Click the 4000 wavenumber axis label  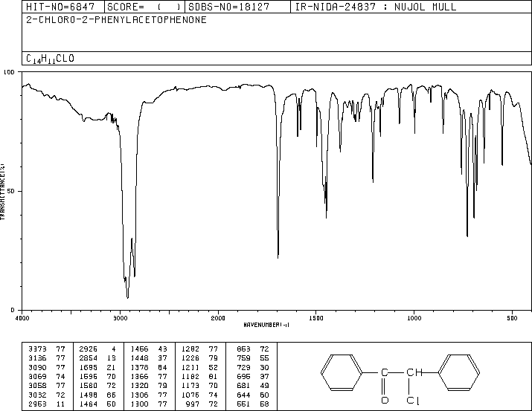[22, 318]
